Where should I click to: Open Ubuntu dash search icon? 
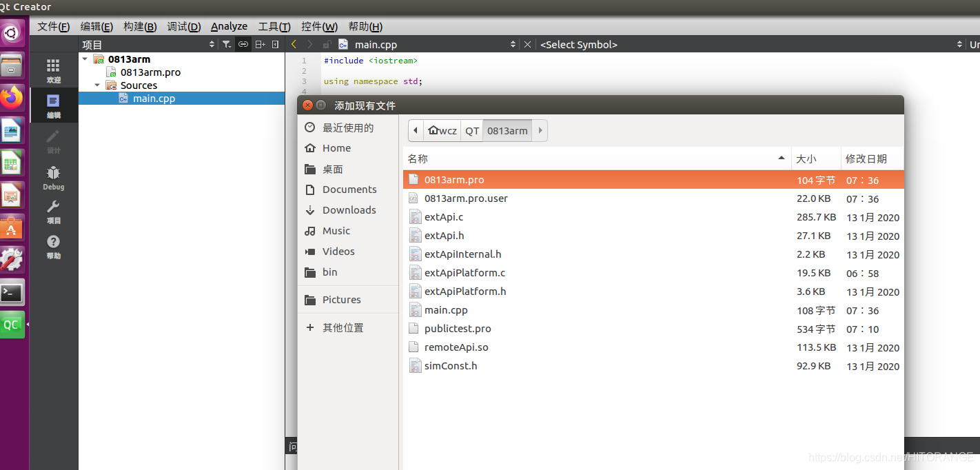pos(12,32)
